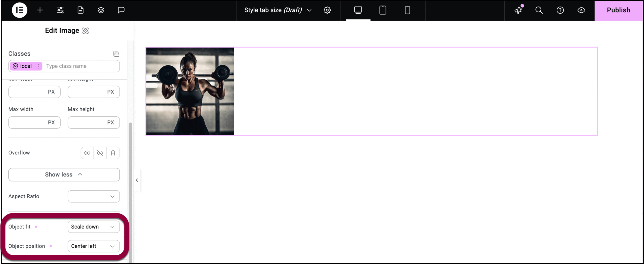Click the Elementor logo icon
The image size is (644, 264).
tap(19, 10)
